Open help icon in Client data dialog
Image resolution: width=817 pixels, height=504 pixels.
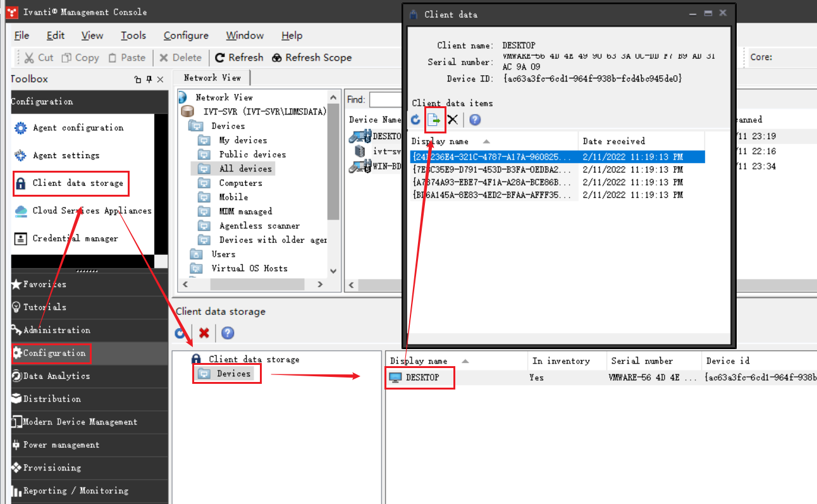[475, 120]
